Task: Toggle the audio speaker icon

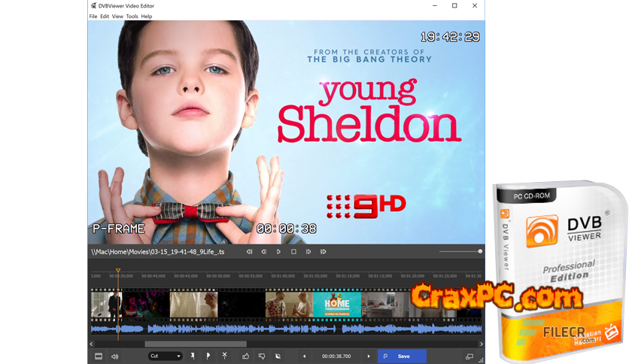Action: (x=114, y=356)
